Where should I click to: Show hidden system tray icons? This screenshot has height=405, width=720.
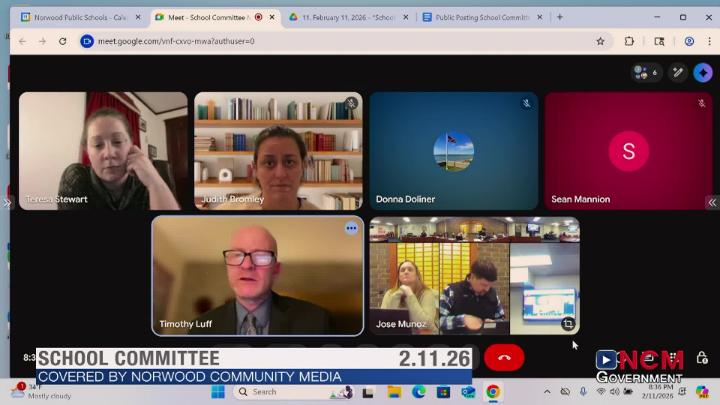tap(547, 391)
